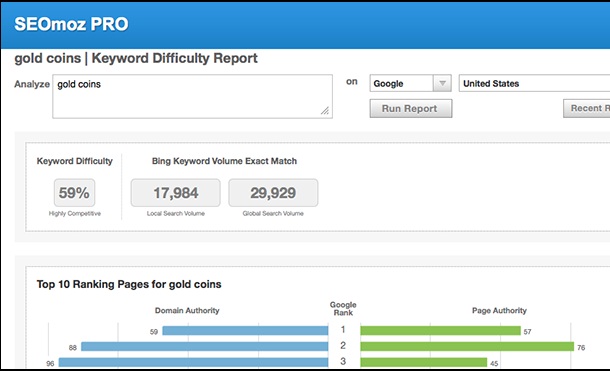Click the resize grip in the Analyze text area
The width and height of the screenshot is (610, 371).
pyautogui.click(x=325, y=111)
